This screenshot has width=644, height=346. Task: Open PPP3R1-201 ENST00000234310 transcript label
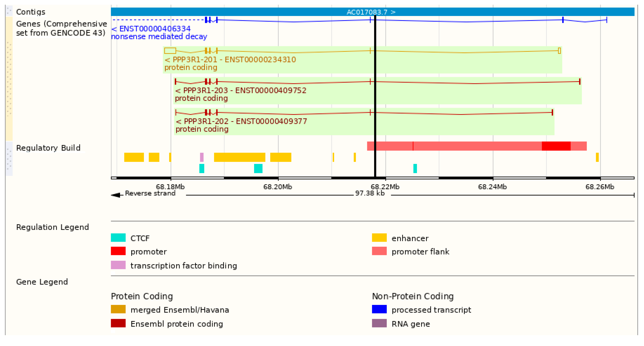pos(230,59)
